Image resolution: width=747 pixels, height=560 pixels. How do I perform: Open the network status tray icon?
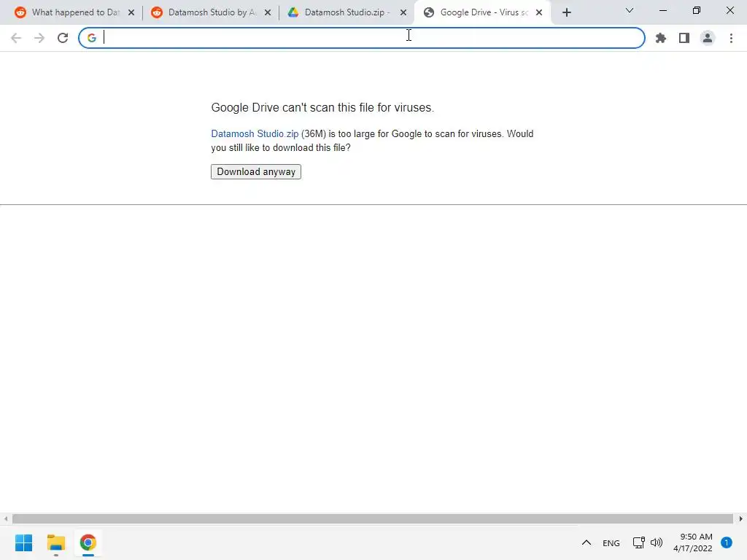click(x=638, y=542)
